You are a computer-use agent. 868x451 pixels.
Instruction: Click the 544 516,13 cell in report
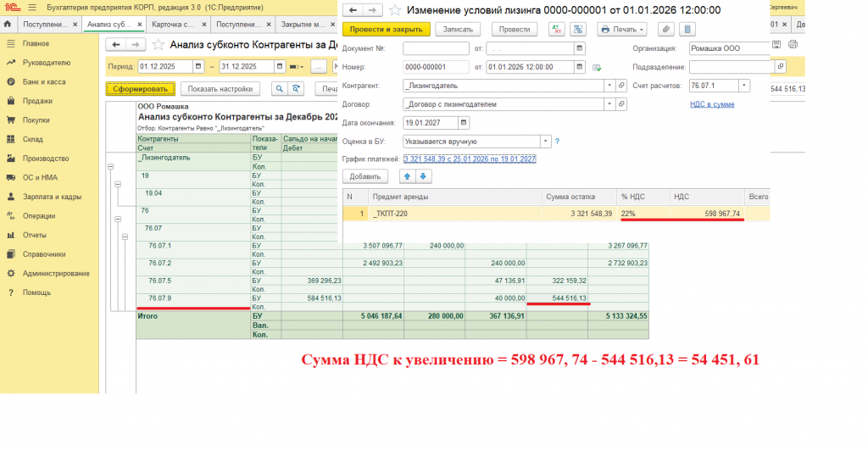click(x=557, y=298)
